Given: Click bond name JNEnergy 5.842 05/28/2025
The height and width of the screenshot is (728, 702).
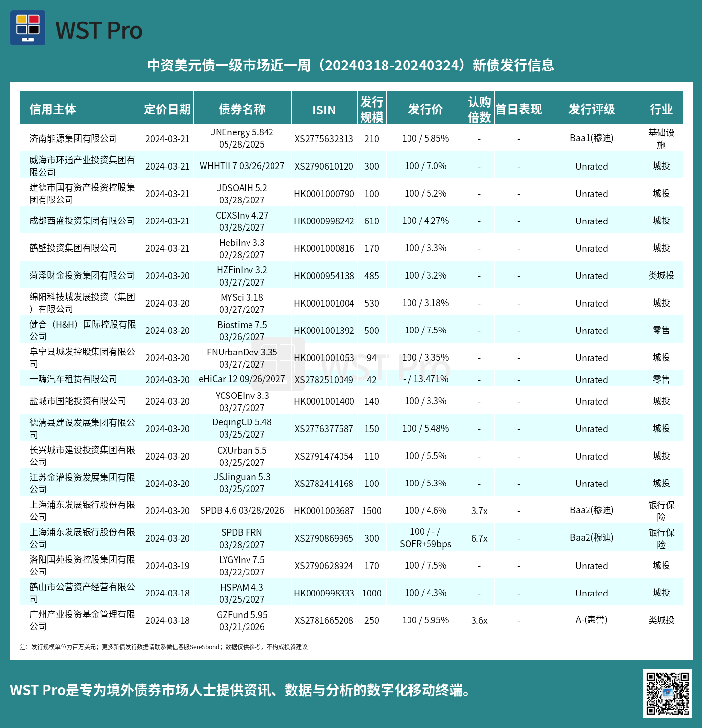Looking at the screenshot, I should click(242, 138).
